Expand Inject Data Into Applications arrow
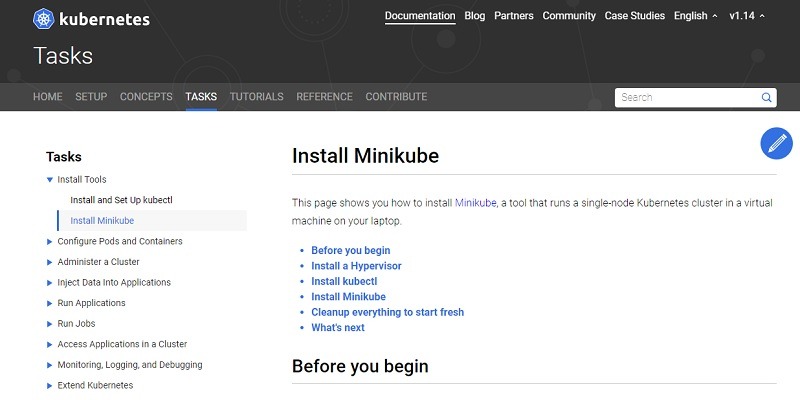 49,283
